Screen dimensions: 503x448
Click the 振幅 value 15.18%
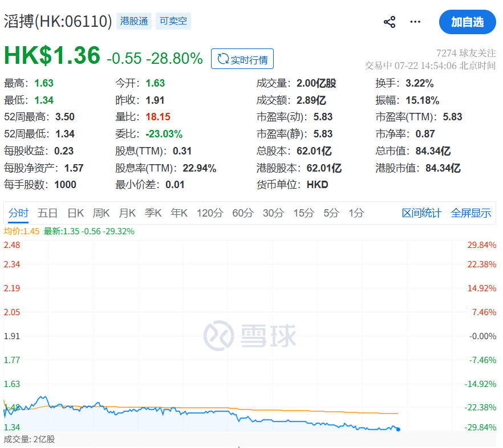coord(422,100)
